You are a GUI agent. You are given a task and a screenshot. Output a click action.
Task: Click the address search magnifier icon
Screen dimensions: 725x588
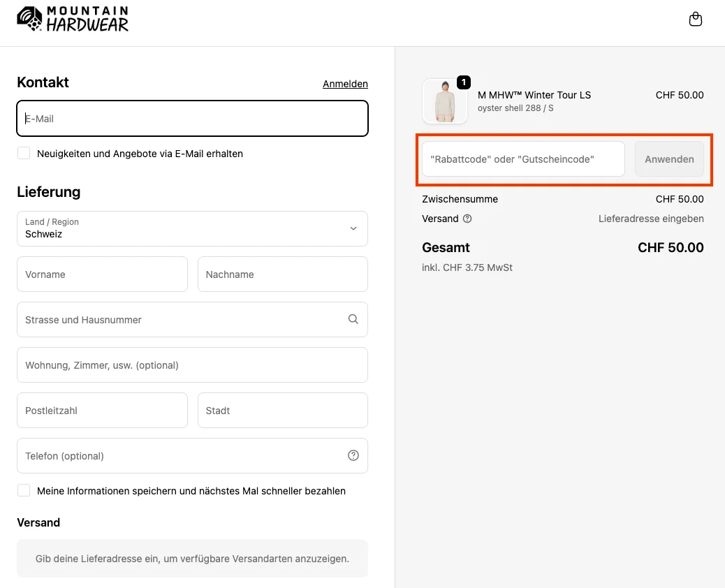click(353, 319)
